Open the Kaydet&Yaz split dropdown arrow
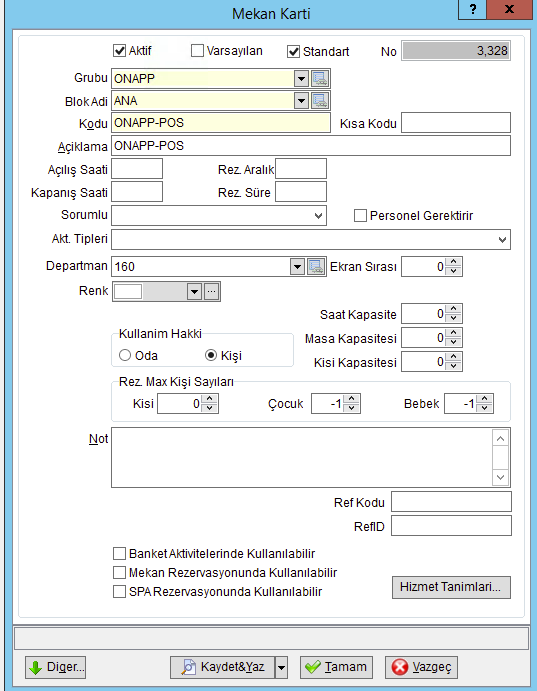 (281, 667)
